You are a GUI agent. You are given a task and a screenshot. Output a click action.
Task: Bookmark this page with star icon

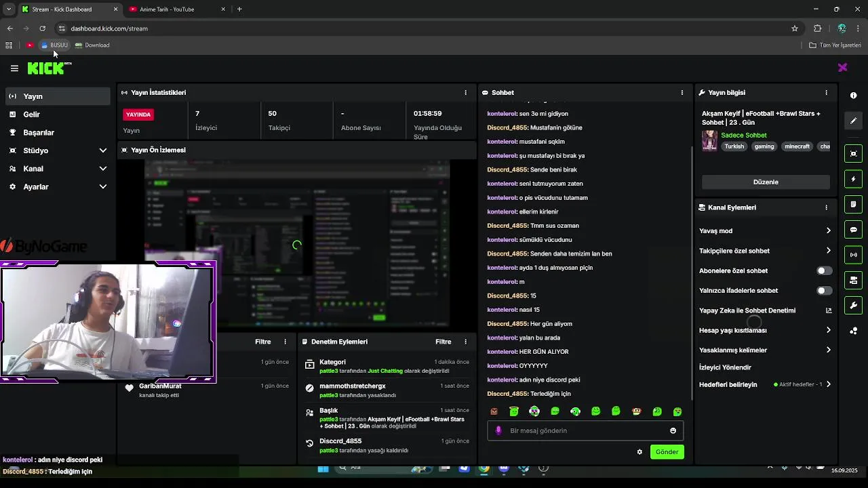point(795,28)
